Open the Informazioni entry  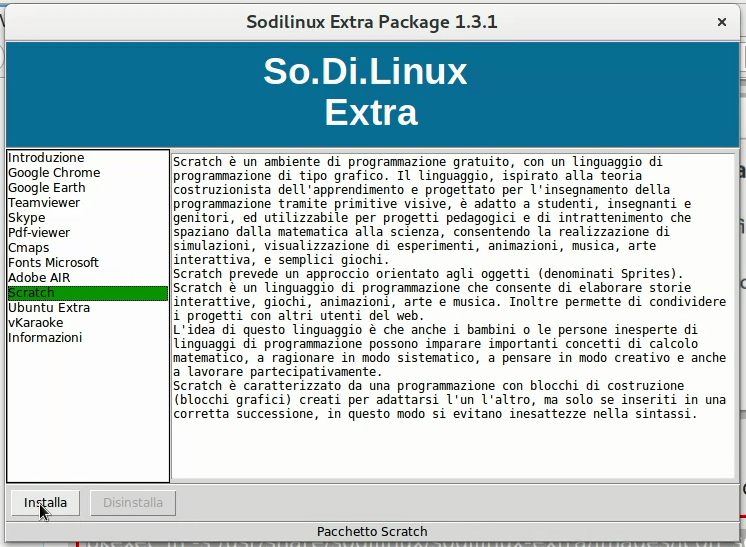(45, 338)
